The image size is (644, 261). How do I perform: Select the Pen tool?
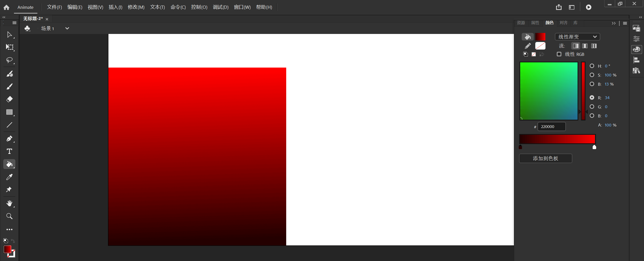pos(9,139)
